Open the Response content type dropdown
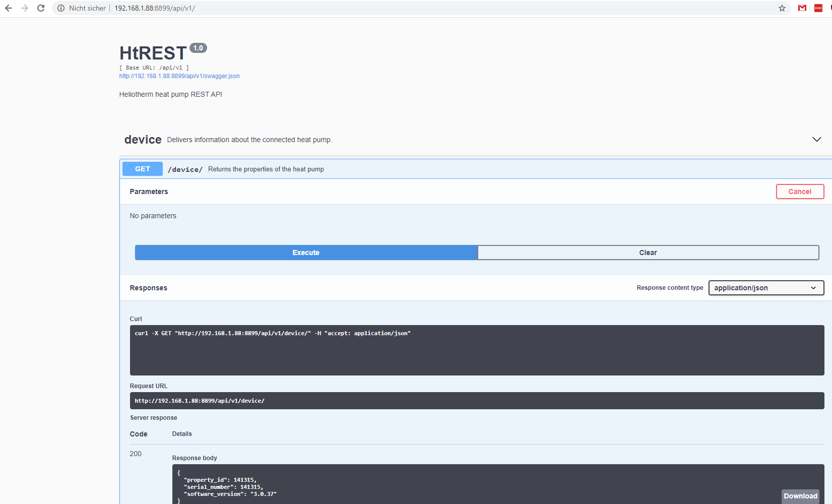 click(765, 288)
